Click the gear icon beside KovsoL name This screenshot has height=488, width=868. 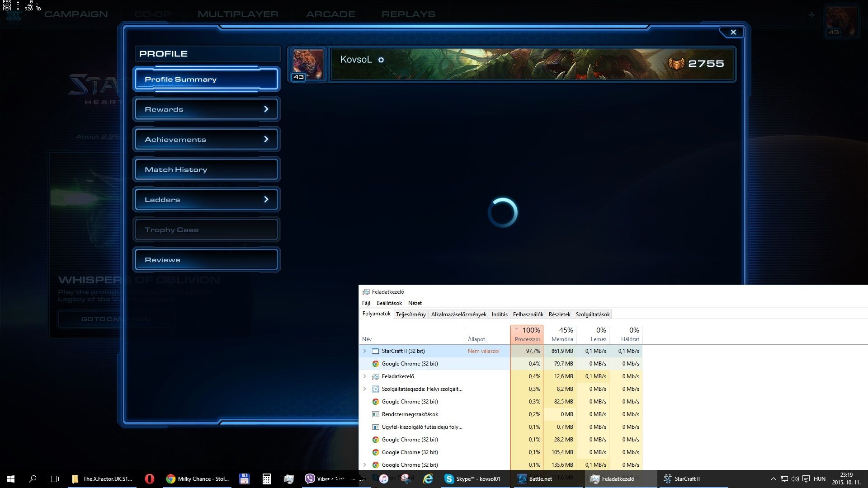point(381,60)
